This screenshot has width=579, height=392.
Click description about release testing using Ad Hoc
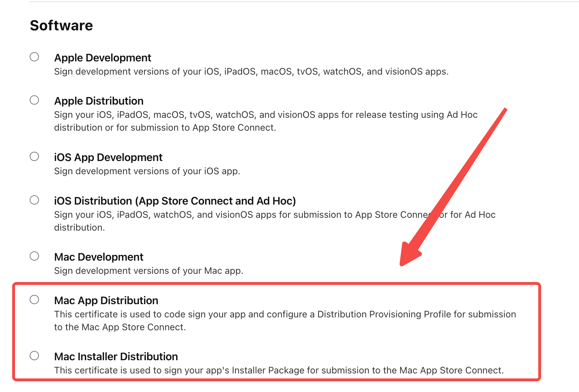[266, 121]
